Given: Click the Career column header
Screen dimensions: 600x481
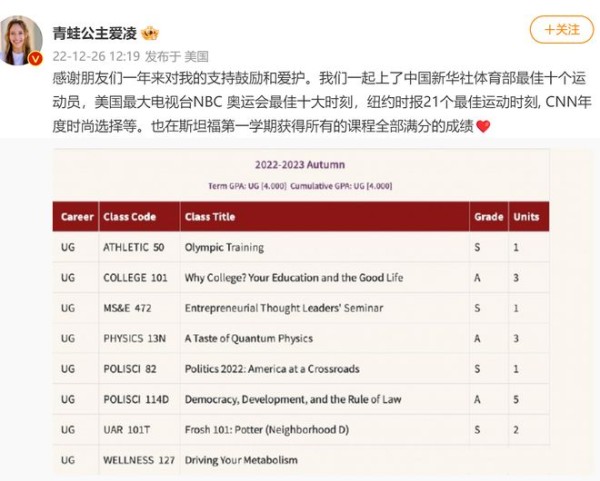Looking at the screenshot, I should click(77, 217).
